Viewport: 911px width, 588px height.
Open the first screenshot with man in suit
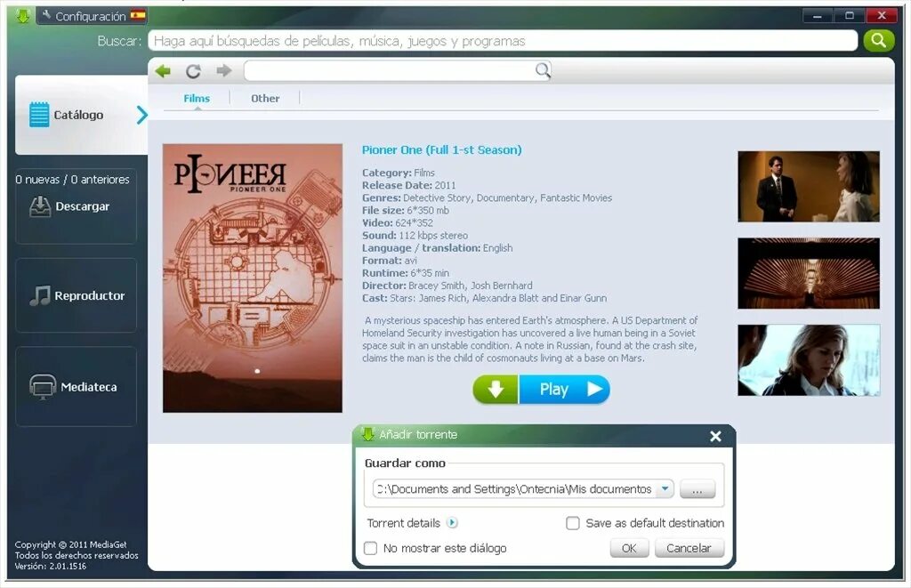point(809,187)
